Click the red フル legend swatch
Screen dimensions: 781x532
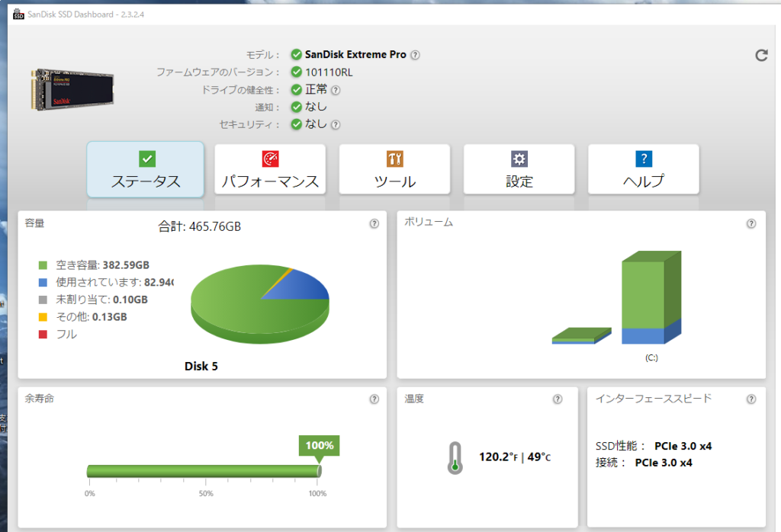pyautogui.click(x=43, y=335)
